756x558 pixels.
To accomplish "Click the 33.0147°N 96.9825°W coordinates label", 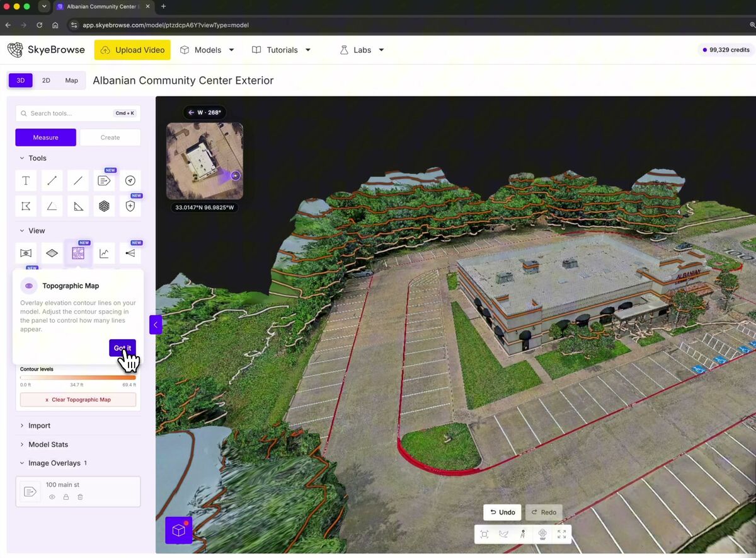I will click(x=205, y=207).
